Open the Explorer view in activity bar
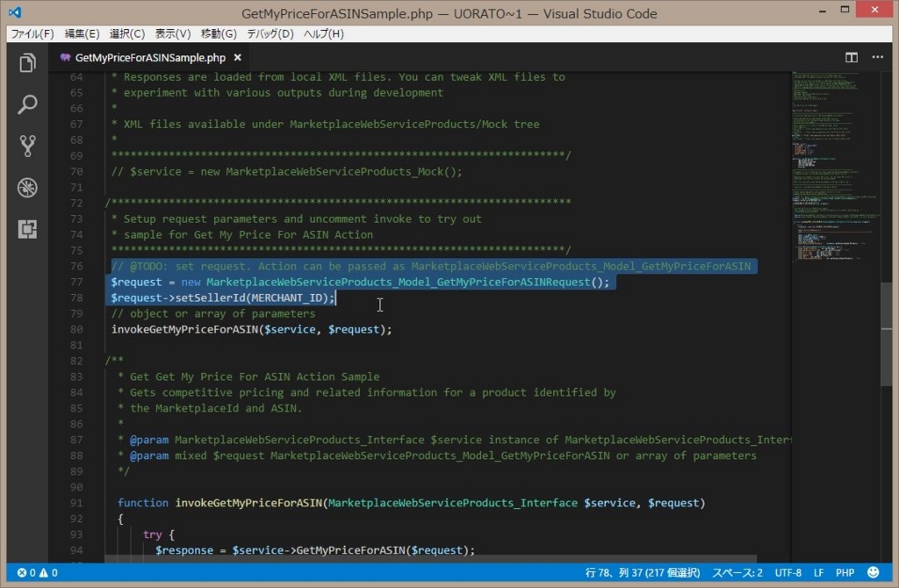 click(27, 62)
